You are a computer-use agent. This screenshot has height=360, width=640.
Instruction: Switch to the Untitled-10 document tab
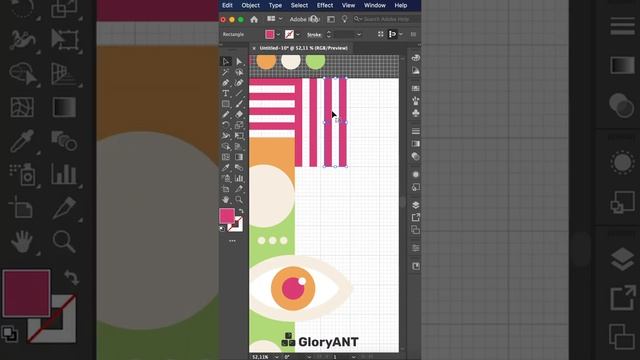click(x=303, y=48)
